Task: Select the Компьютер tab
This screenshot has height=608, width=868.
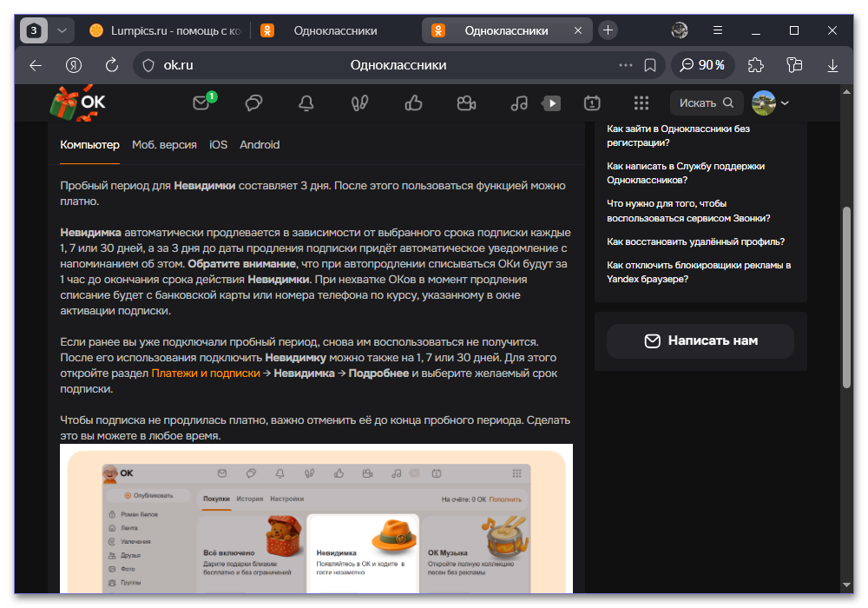Action: click(89, 145)
